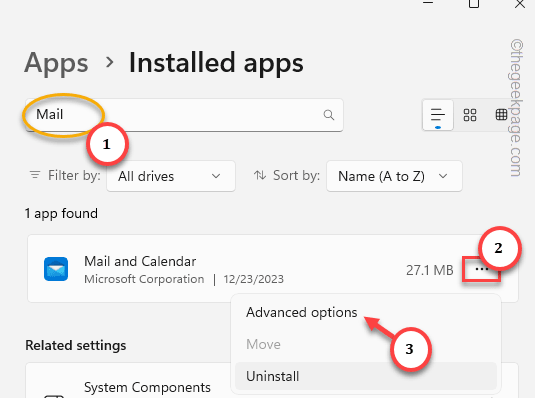Image resolution: width=535 pixels, height=398 pixels.
Task: Open the All drives filter dropdown
Action: (x=171, y=176)
